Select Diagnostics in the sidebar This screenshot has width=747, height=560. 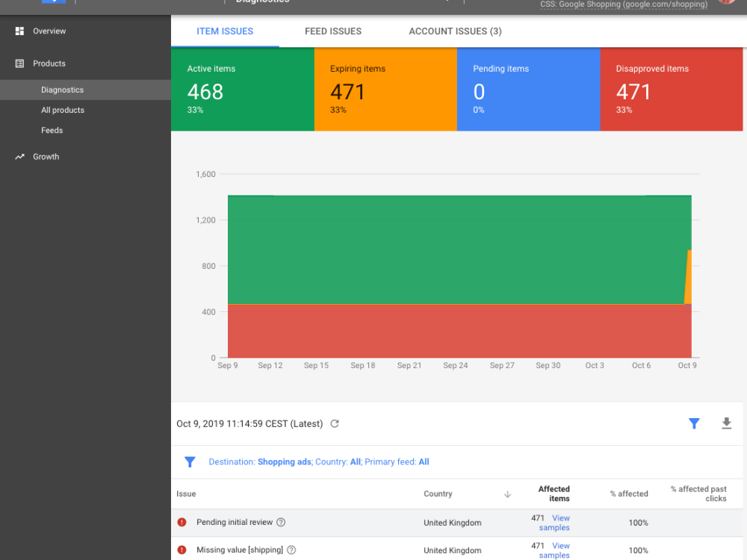click(x=85, y=90)
